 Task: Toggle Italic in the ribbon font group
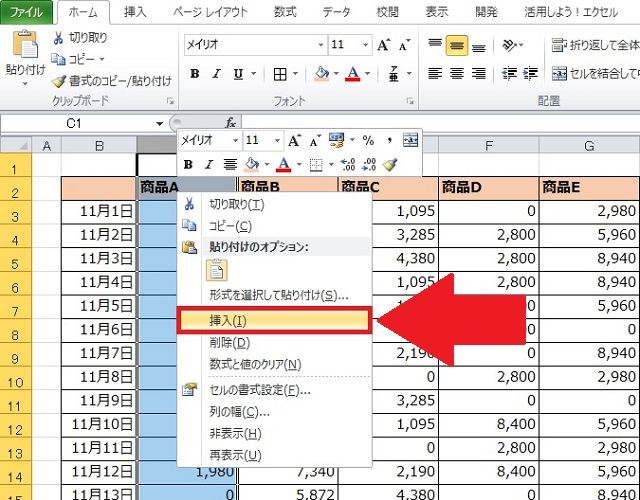(216, 74)
